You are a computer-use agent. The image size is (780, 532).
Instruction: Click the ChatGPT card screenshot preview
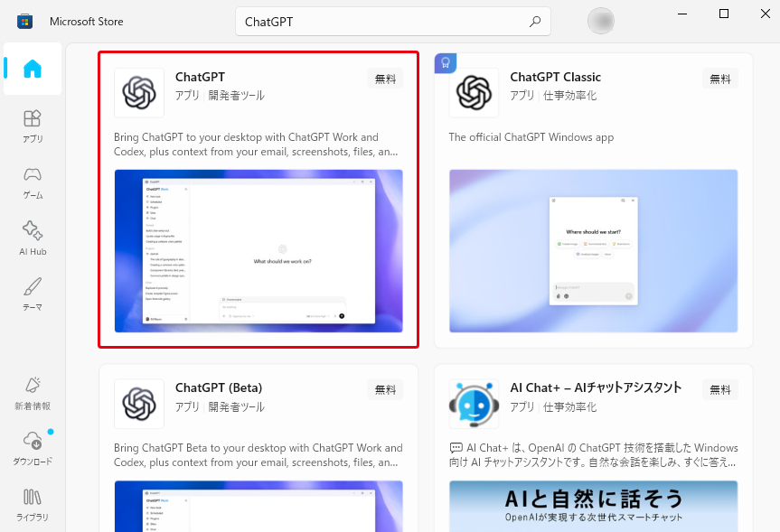(258, 251)
